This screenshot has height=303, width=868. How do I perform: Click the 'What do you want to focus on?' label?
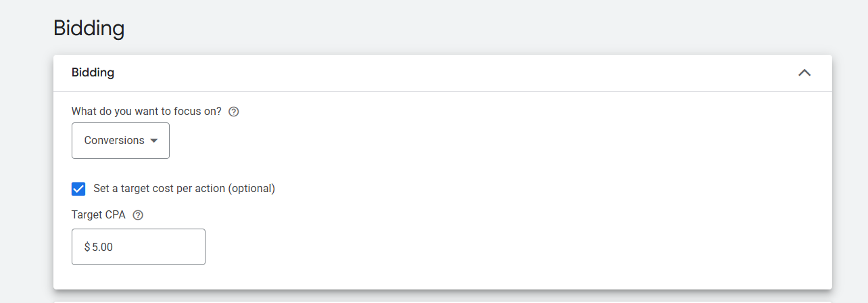point(146,112)
